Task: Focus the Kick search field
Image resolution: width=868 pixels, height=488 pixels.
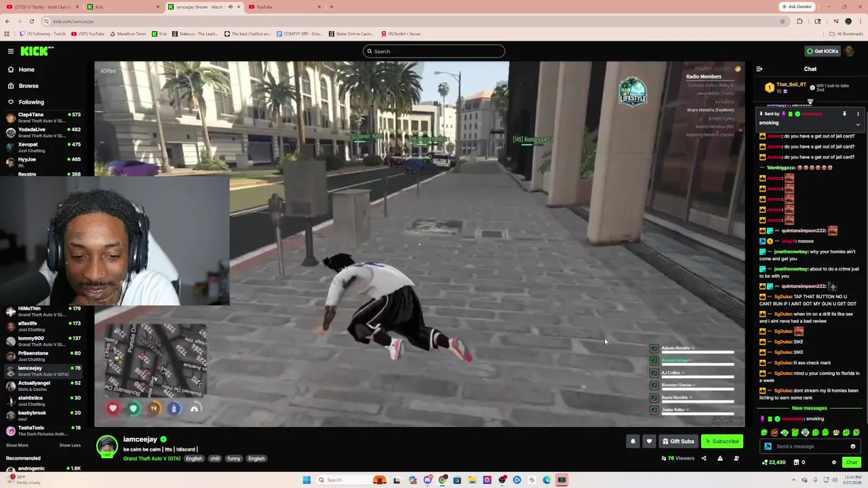Action: tap(434, 52)
